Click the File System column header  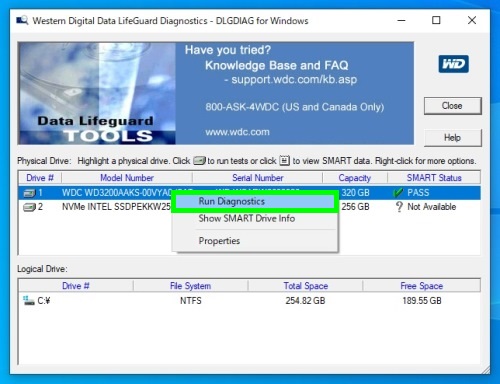click(x=190, y=286)
